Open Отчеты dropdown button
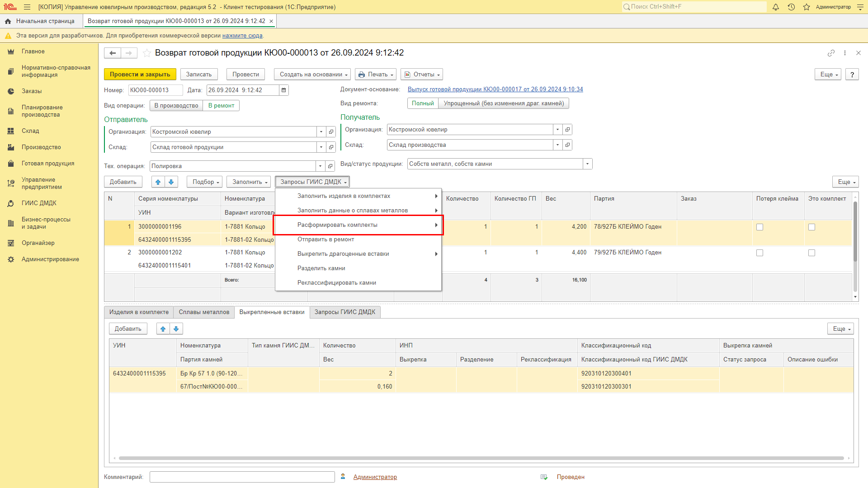 click(x=421, y=75)
